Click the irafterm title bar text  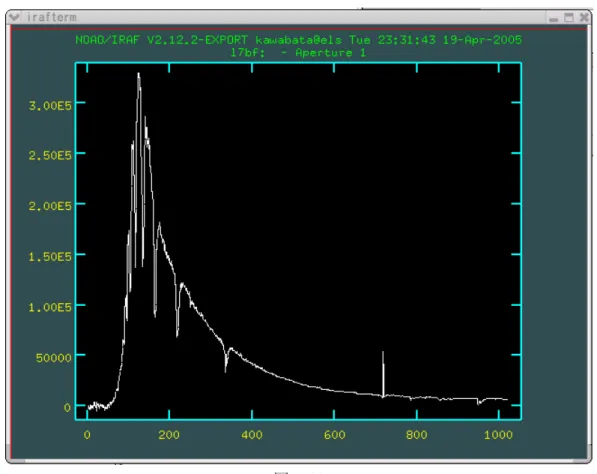(x=52, y=17)
